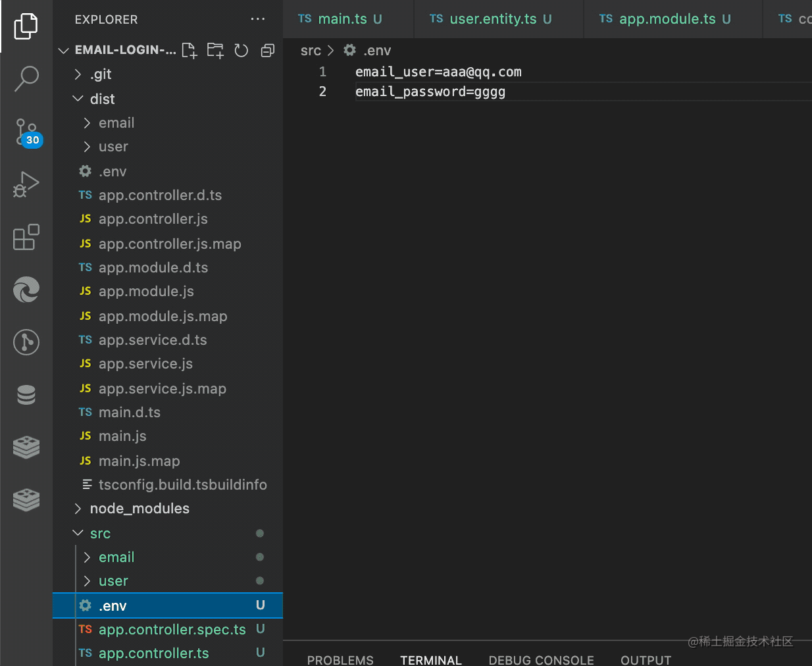Open app.controller.ts in the src folder

click(x=153, y=653)
